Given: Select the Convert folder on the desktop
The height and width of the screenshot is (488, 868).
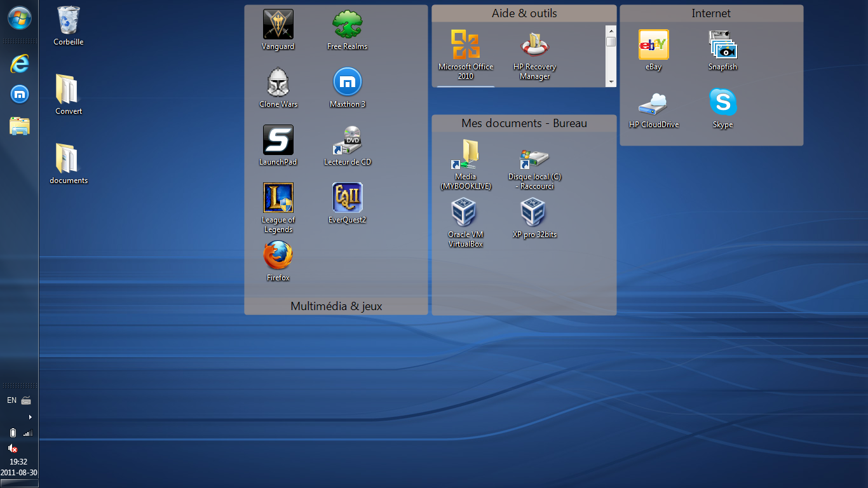Looking at the screenshot, I should [69, 95].
